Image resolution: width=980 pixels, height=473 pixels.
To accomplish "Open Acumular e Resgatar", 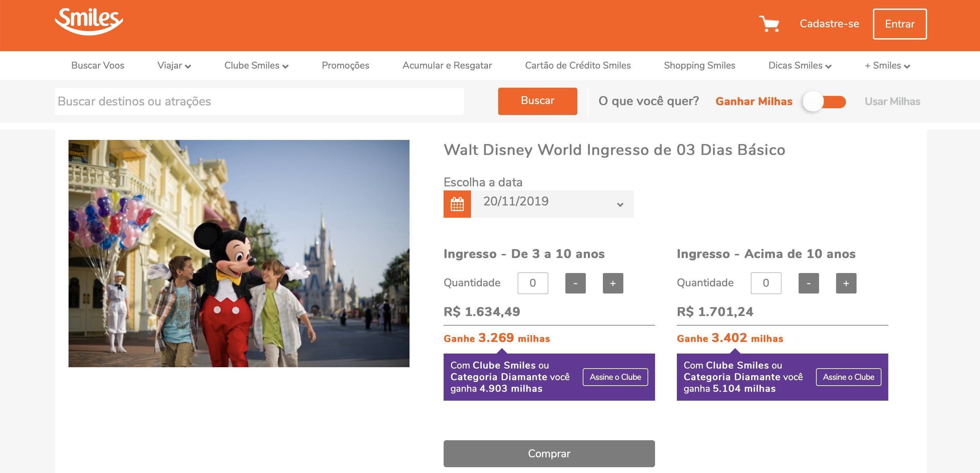I will pos(447,66).
